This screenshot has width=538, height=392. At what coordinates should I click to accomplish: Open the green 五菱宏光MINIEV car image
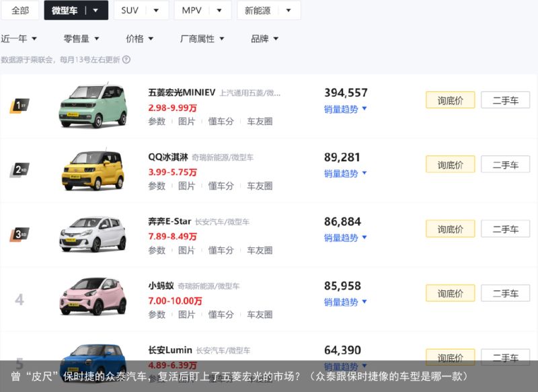[x=93, y=106]
